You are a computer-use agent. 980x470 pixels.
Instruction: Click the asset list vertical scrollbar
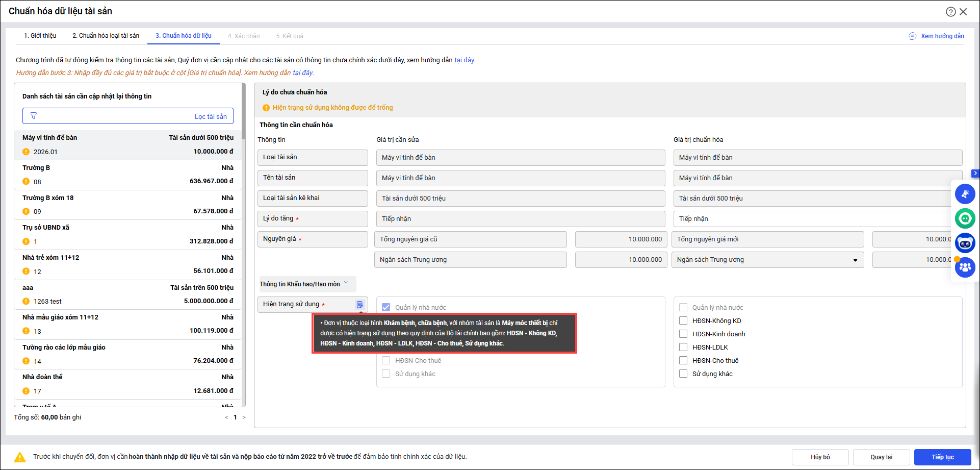[x=244, y=245]
